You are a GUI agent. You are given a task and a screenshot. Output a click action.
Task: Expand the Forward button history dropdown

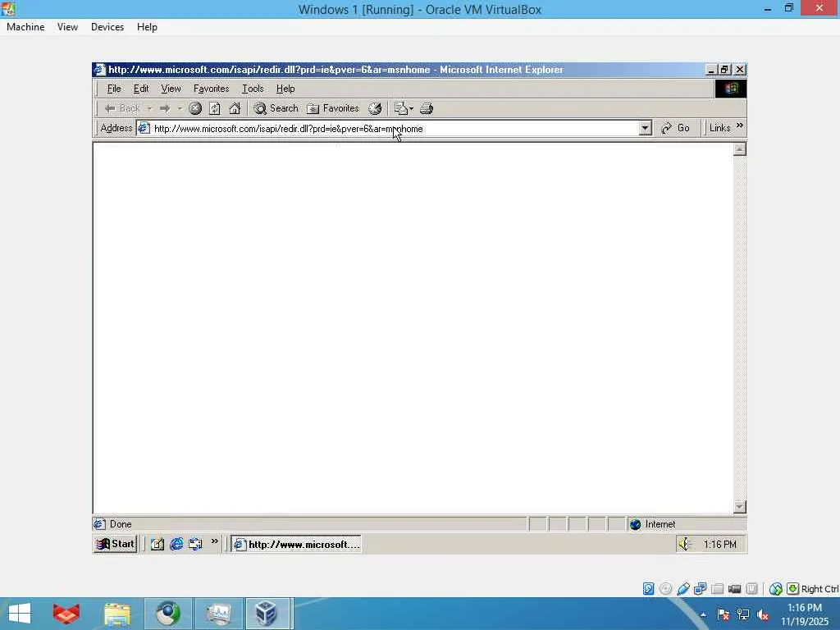[180, 109]
